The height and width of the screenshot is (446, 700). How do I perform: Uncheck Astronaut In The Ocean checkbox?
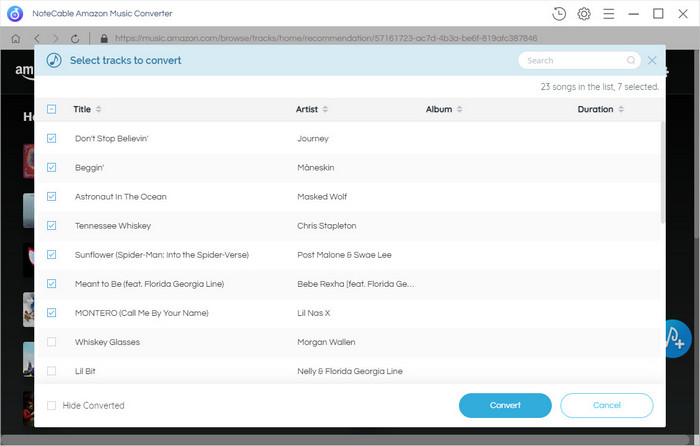[51, 196]
